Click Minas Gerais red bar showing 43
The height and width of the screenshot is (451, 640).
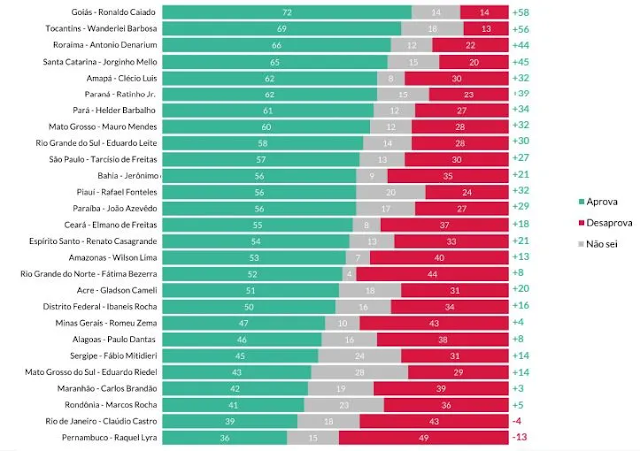[434, 323]
